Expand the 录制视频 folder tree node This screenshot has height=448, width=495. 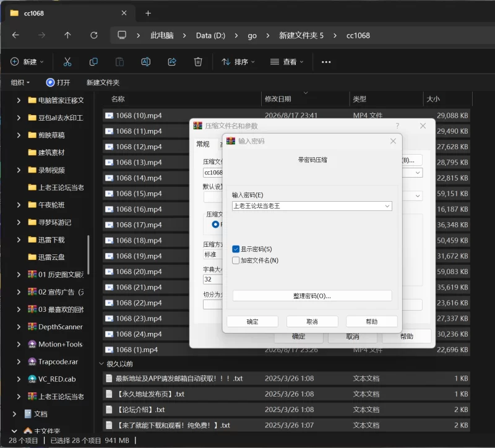[x=19, y=170]
